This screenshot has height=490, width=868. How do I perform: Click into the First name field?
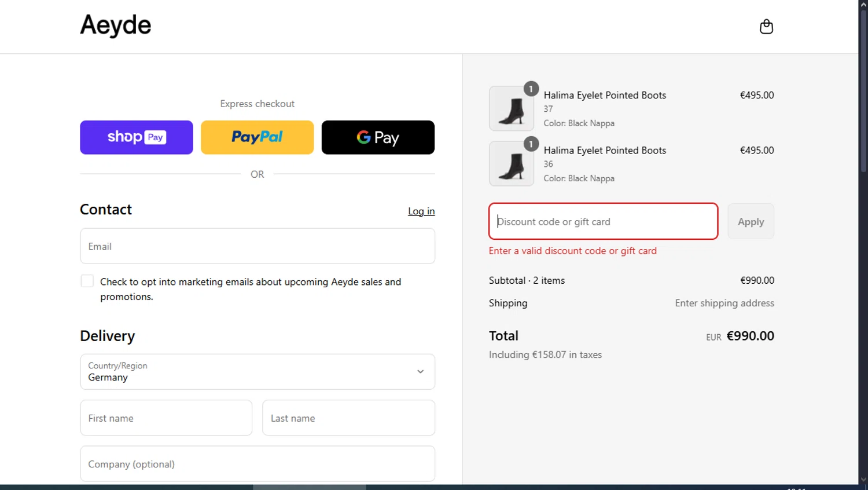point(166,418)
